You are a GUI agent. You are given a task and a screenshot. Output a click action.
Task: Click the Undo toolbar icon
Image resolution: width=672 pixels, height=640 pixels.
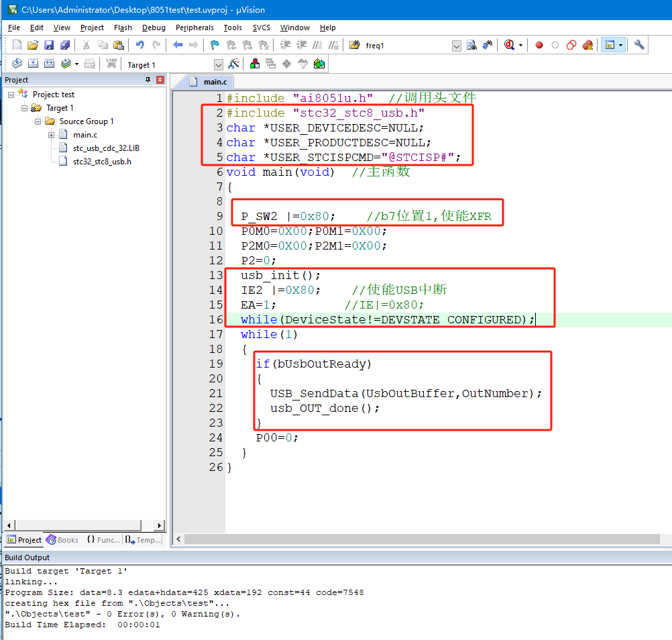tap(139, 45)
